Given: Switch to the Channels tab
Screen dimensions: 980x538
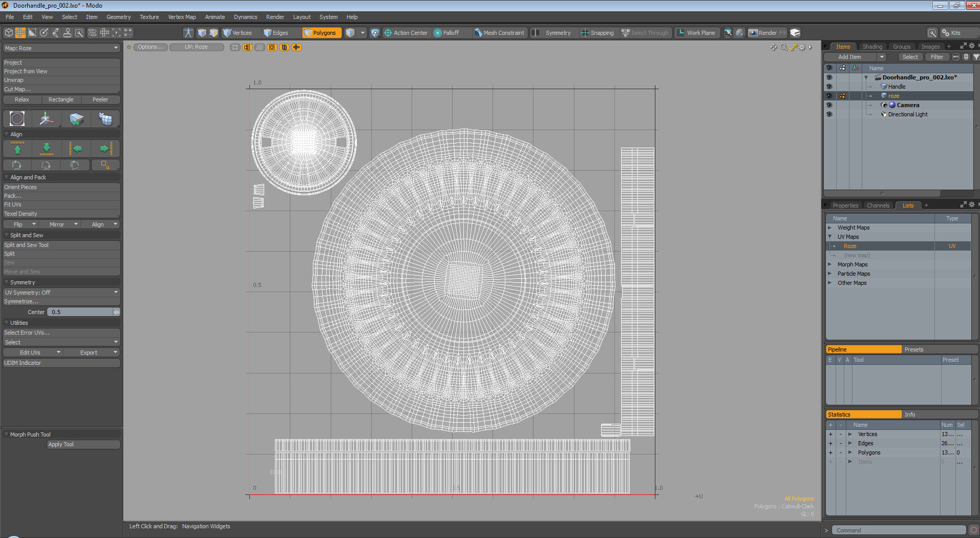Looking at the screenshot, I should pos(878,205).
